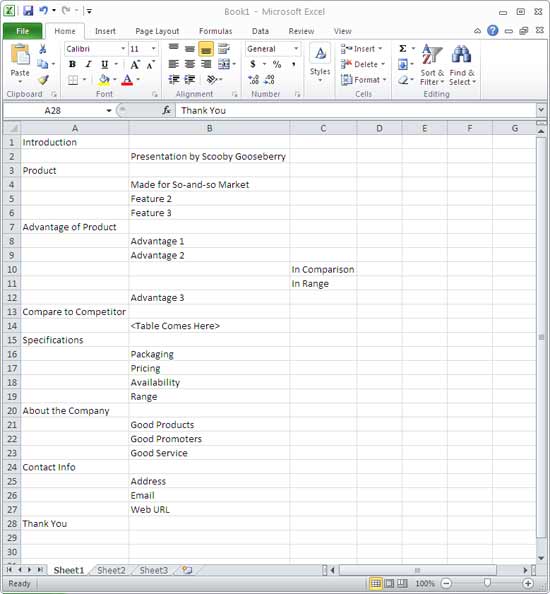The height and width of the screenshot is (594, 550).
Task: Open the Sheet2 worksheet tab
Action: pyautogui.click(x=111, y=570)
